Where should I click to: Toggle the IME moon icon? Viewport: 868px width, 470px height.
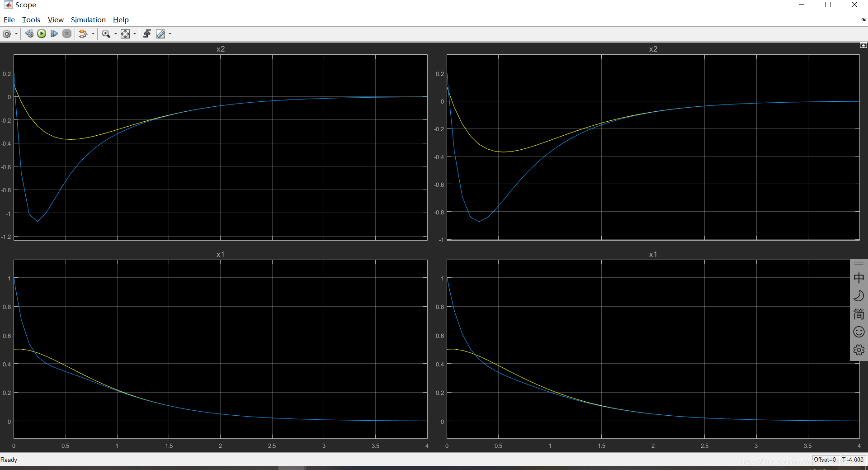pyautogui.click(x=859, y=296)
